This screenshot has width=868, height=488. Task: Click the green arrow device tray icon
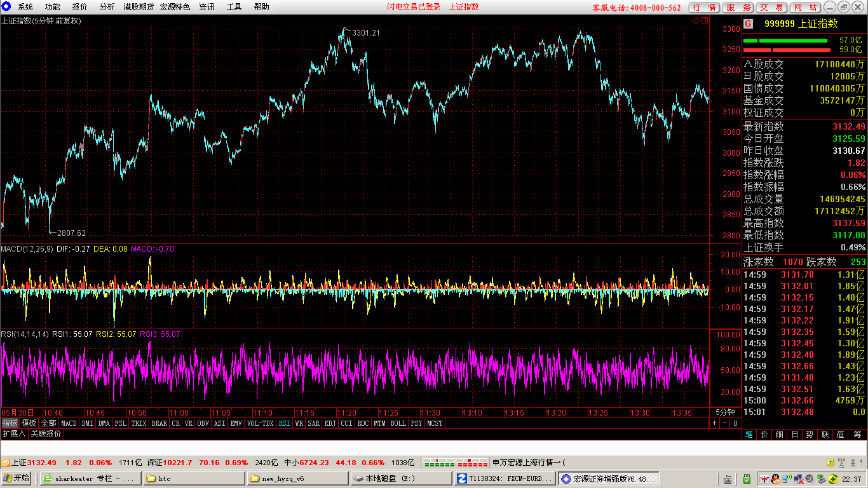pyautogui.click(x=821, y=478)
